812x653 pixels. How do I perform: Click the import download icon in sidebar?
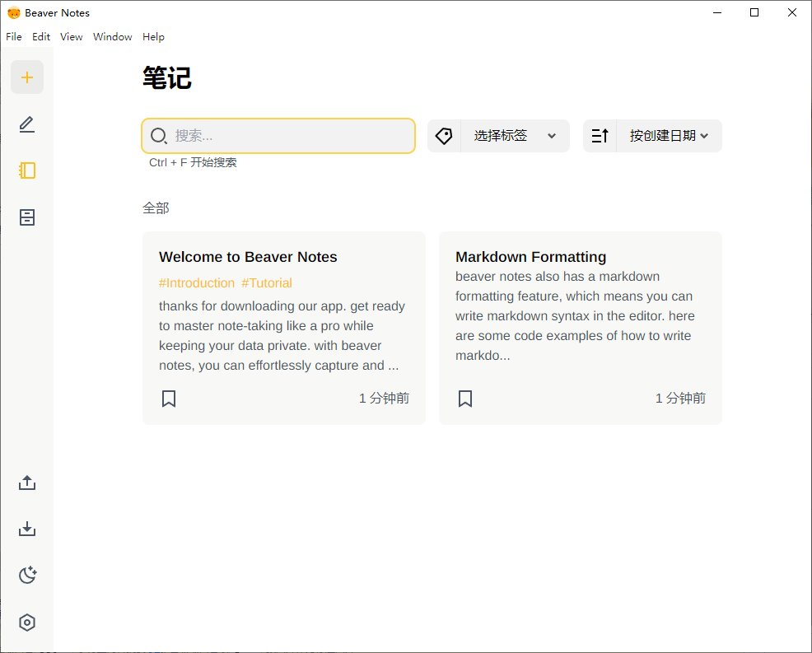(x=27, y=529)
